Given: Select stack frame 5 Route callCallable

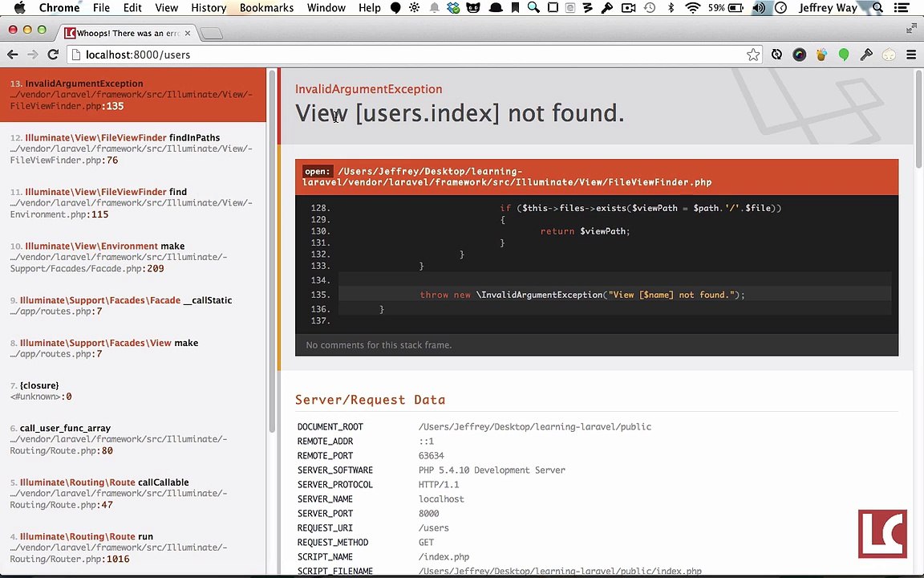Looking at the screenshot, I should 133,494.
